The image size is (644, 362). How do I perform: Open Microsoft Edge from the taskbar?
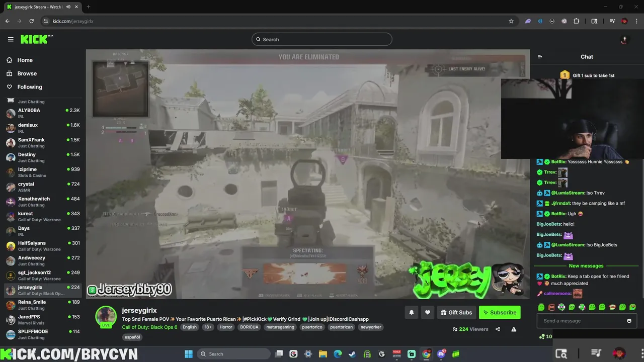coord(338,354)
